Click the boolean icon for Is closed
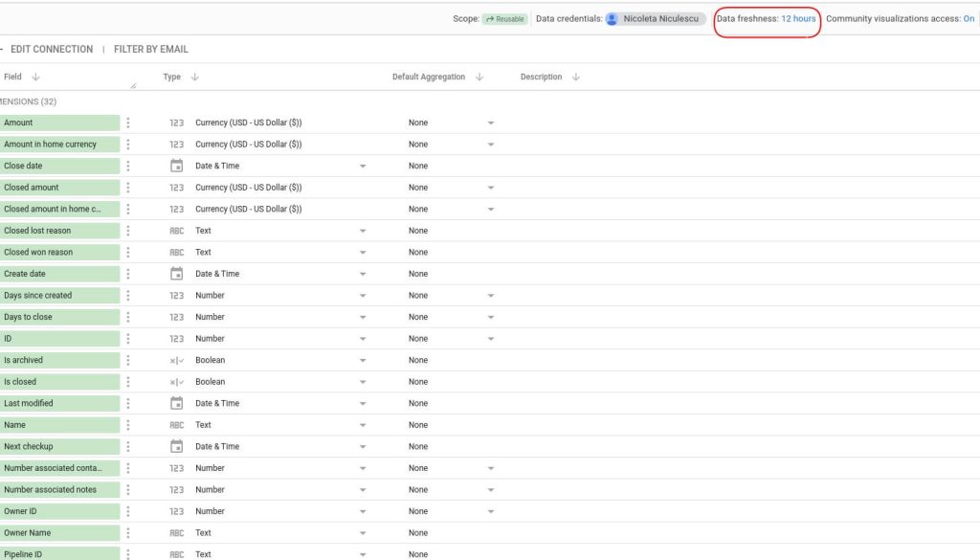The width and height of the screenshot is (980, 560). pyautogui.click(x=176, y=381)
